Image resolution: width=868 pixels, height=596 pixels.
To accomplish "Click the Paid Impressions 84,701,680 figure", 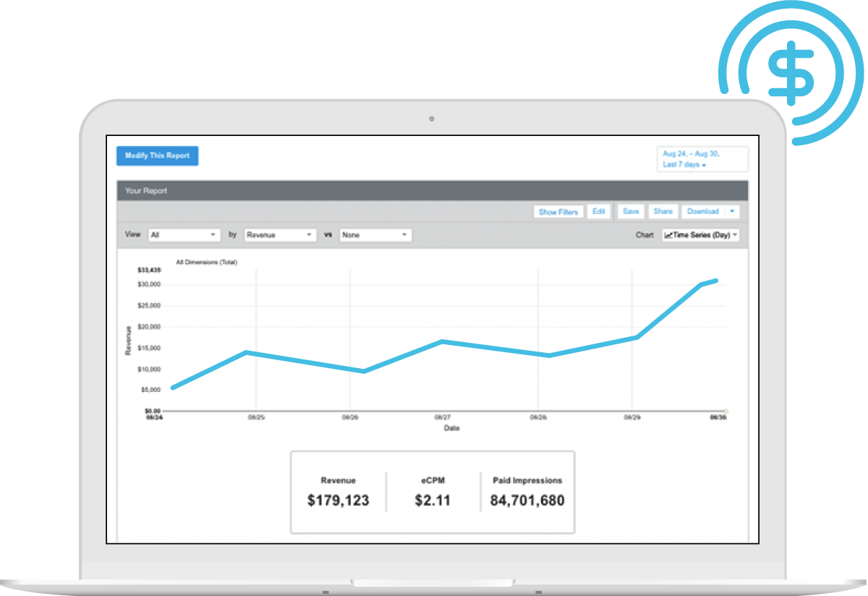I will (527, 500).
